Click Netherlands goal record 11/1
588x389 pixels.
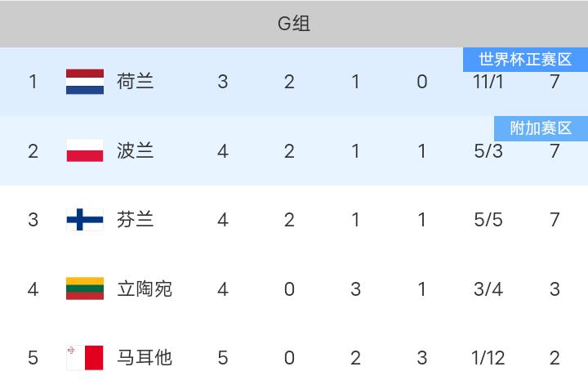tap(488, 82)
